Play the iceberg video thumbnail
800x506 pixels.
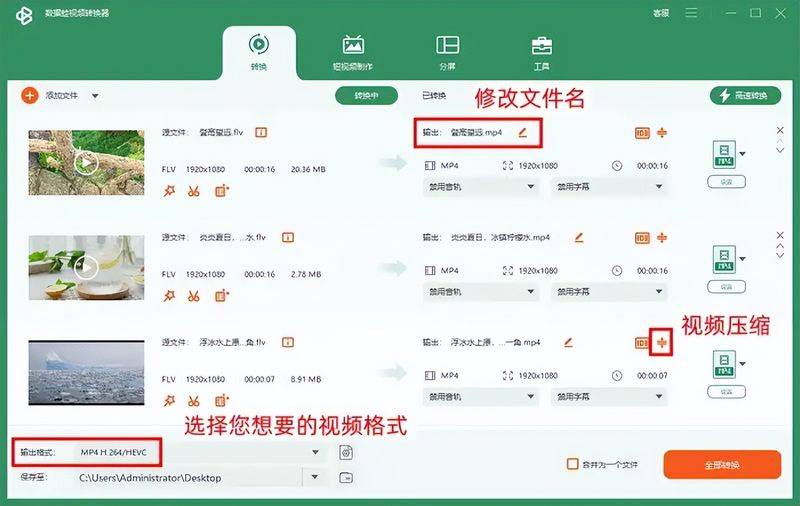(x=86, y=373)
